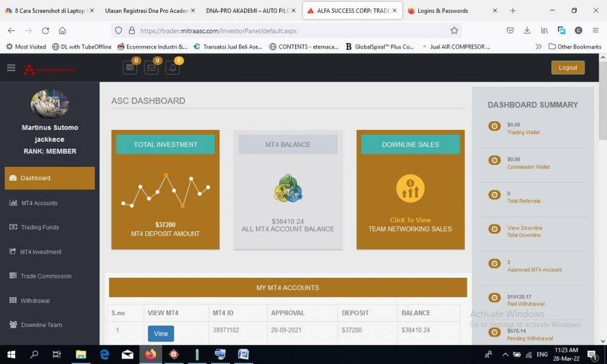Bookmark this page with star icon
Screen dimensions: 607x364
pos(454,30)
